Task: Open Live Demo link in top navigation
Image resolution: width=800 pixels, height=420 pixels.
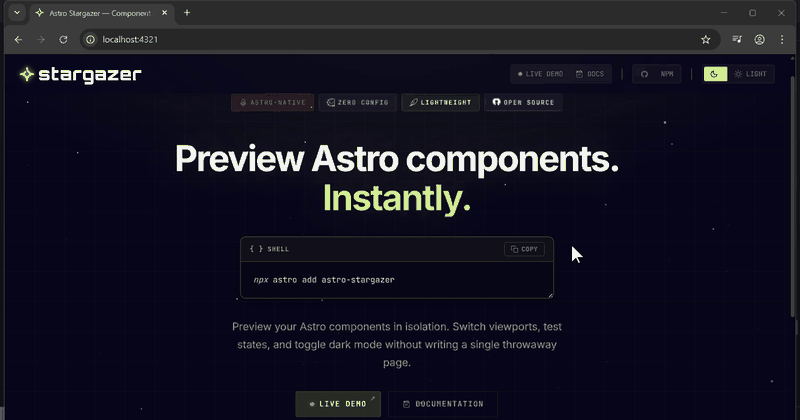Action: 540,74
